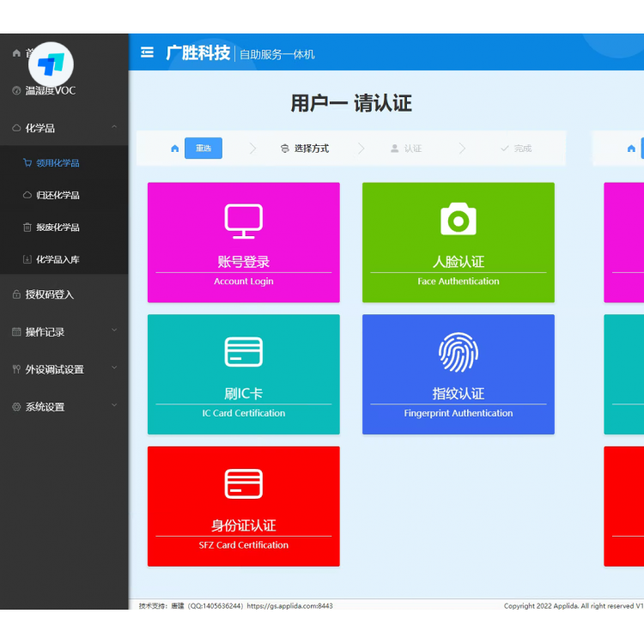Expand the 系统设置 sidebar menu
The image size is (644, 644).
pos(114,406)
